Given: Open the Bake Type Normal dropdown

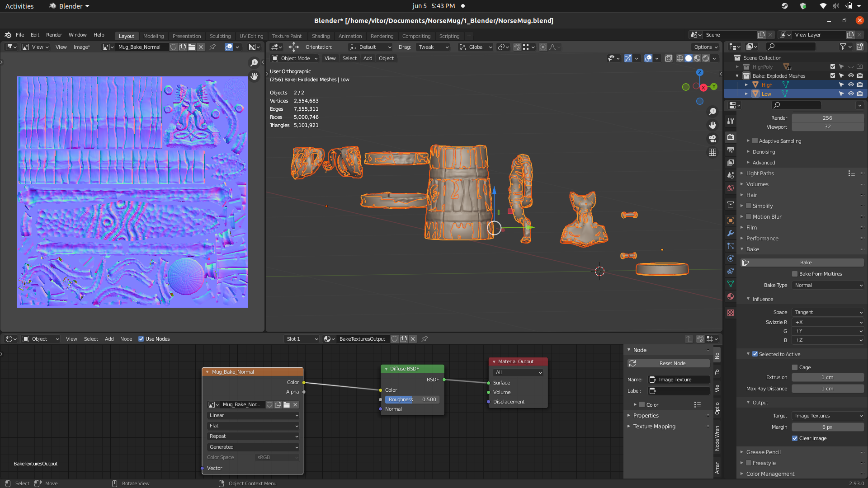Looking at the screenshot, I should coord(828,285).
